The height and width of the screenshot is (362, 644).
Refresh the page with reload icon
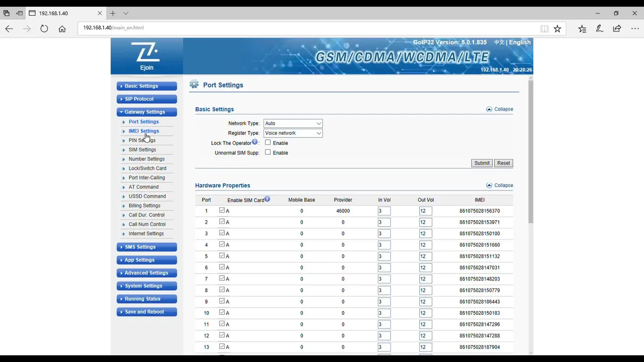pyautogui.click(x=44, y=29)
